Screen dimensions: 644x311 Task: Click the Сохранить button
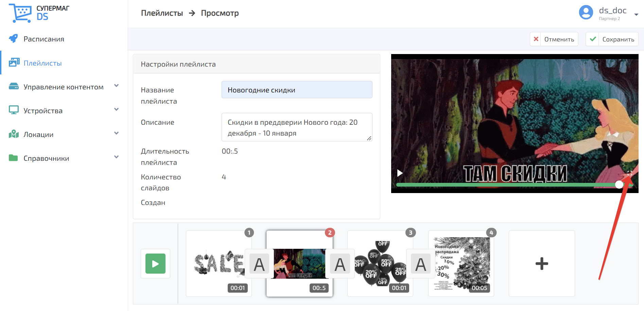coord(612,39)
